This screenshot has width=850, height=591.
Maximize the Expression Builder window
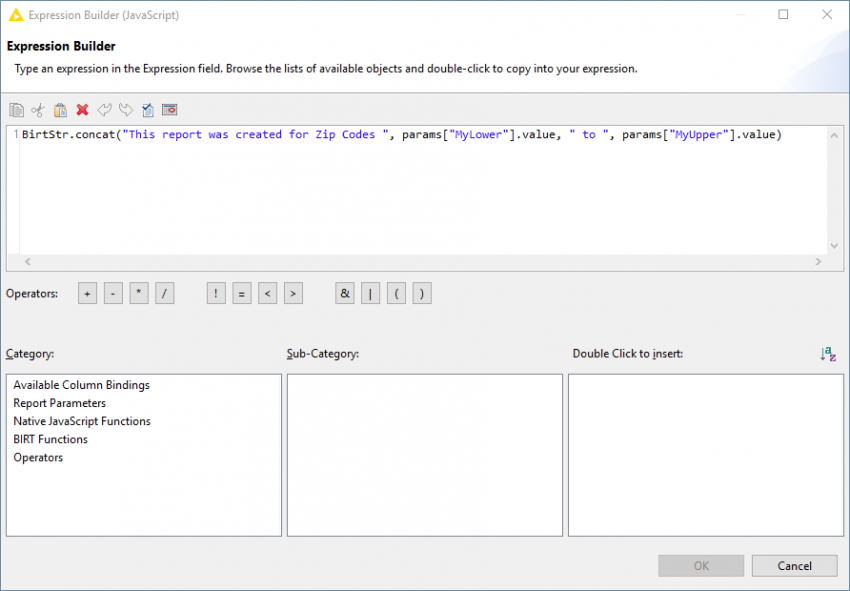(x=783, y=15)
